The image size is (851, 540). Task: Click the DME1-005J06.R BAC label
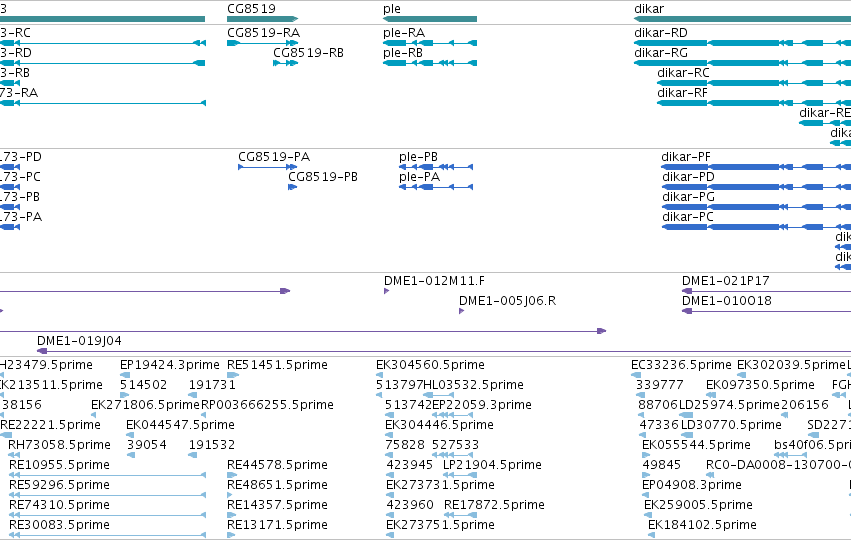(507, 301)
